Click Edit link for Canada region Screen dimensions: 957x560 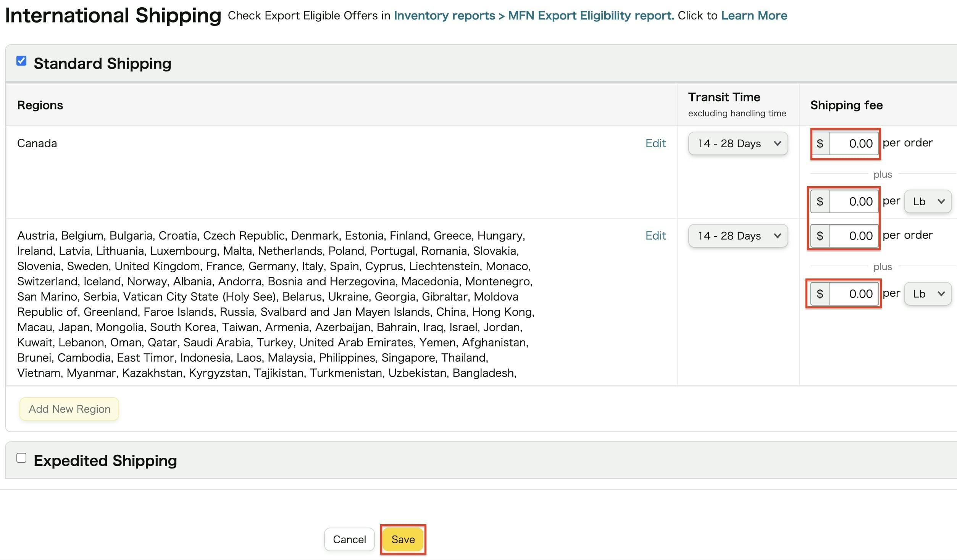pyautogui.click(x=655, y=143)
